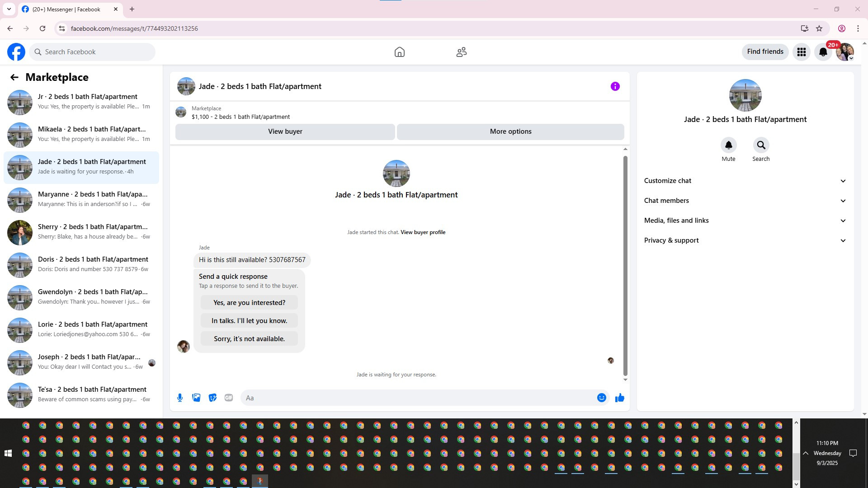
Task: Open the Home feed icon
Action: coord(399,52)
